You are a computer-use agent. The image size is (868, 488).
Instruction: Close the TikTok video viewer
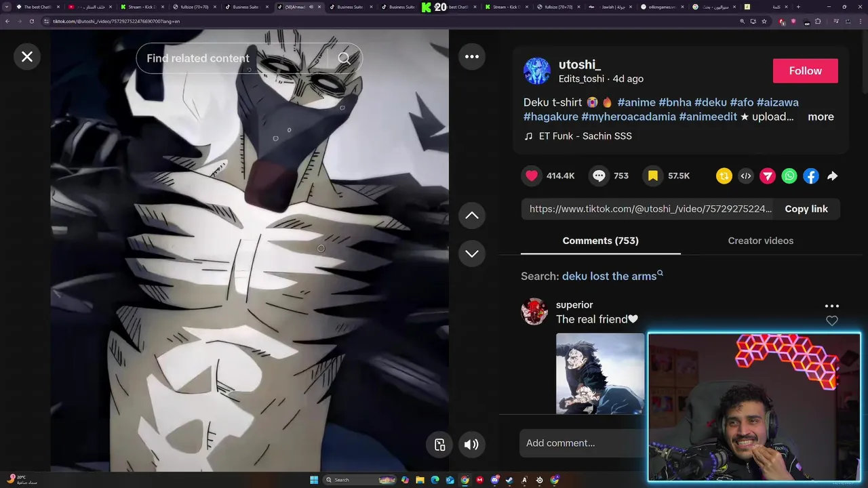coord(27,57)
